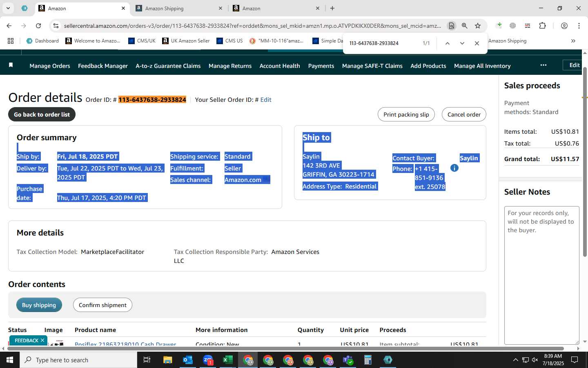Click the vertical page scrollbar

[x=585, y=162]
